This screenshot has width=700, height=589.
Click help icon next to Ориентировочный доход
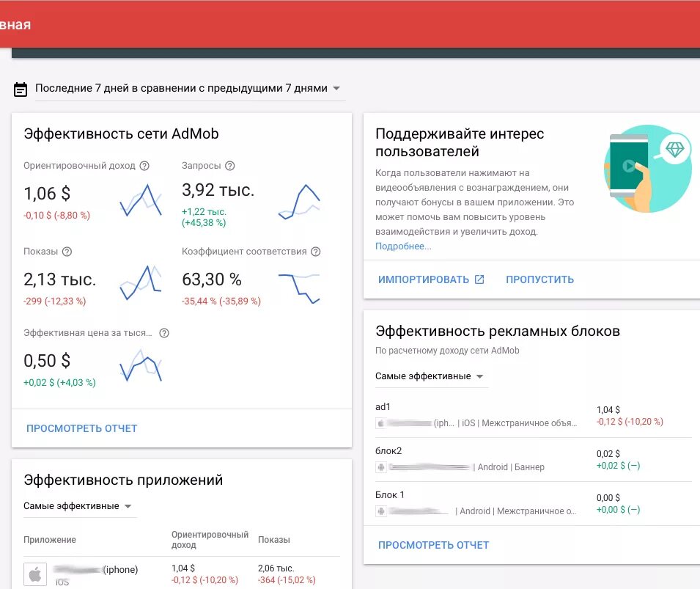coord(144,166)
